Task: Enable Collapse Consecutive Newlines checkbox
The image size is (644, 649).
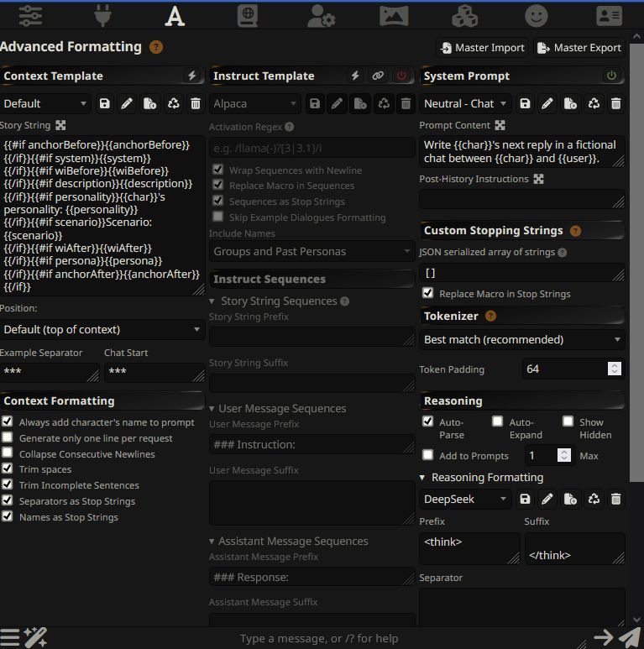Action: click(8, 454)
